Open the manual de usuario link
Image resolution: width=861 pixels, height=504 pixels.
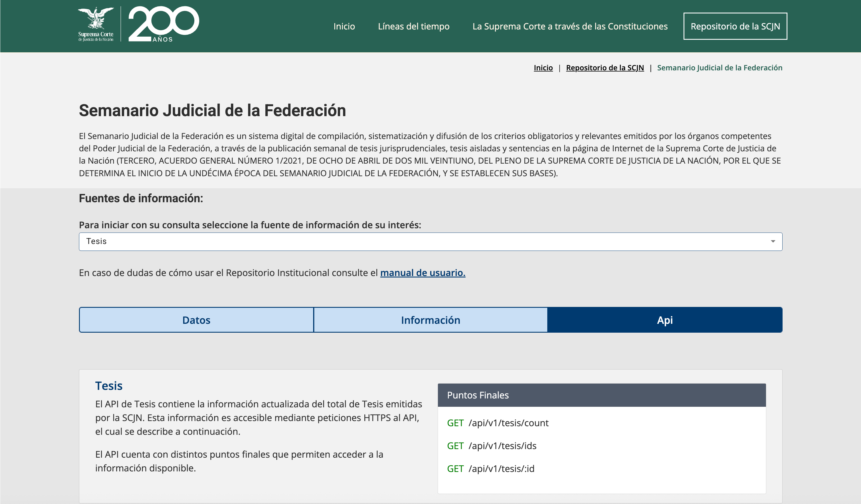point(423,273)
